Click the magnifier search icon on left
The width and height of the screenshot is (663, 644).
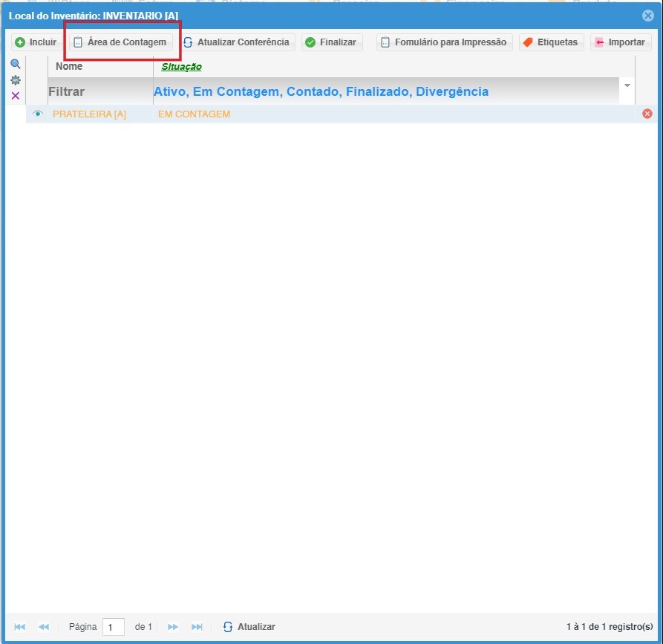15,65
